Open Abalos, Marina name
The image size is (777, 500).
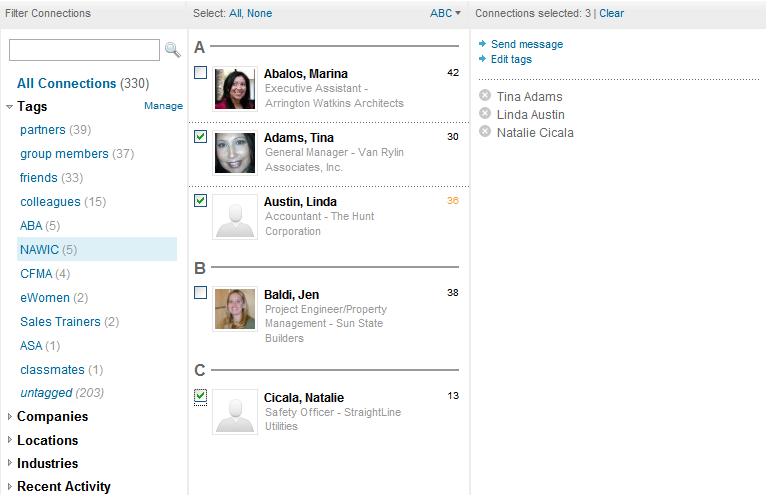tap(305, 73)
